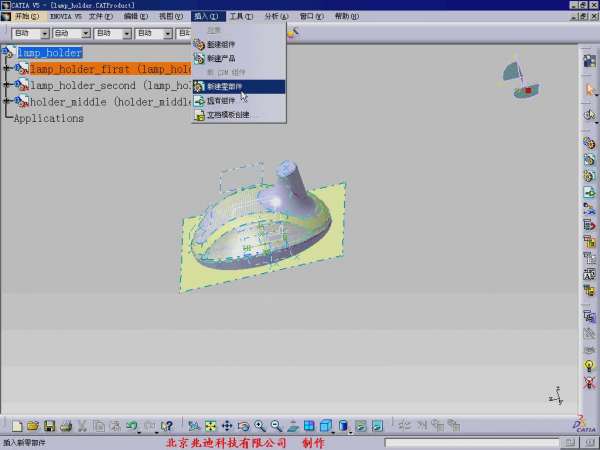Click the 3D compass in top-right viewport

pyautogui.click(x=521, y=79)
